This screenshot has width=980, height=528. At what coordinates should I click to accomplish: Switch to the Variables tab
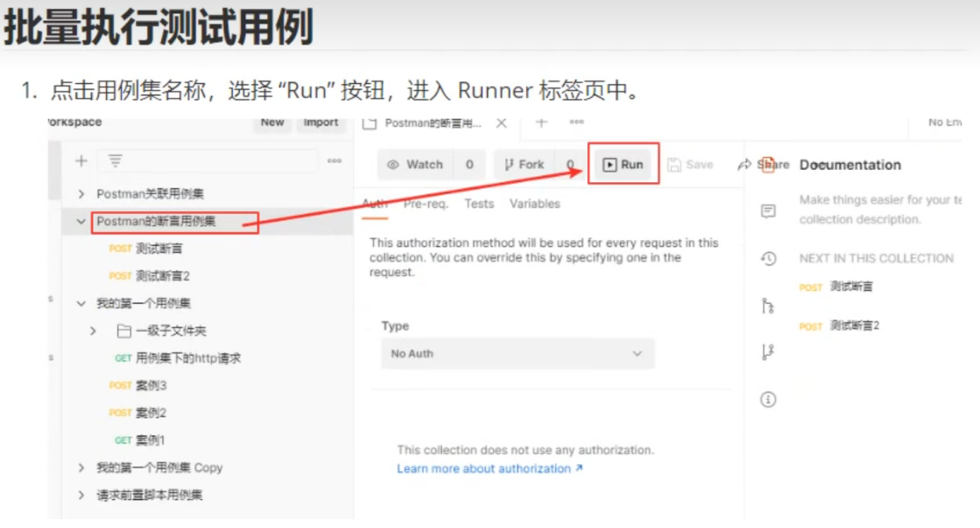point(534,204)
